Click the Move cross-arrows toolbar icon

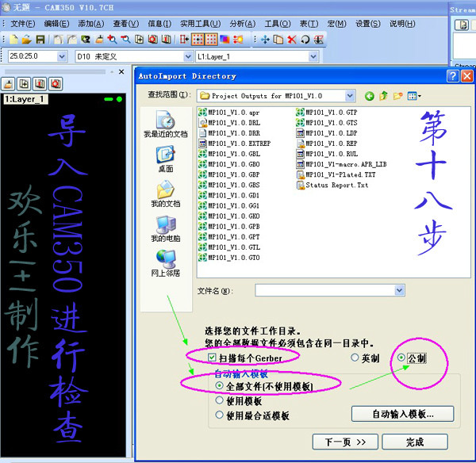pyautogui.click(x=265, y=40)
